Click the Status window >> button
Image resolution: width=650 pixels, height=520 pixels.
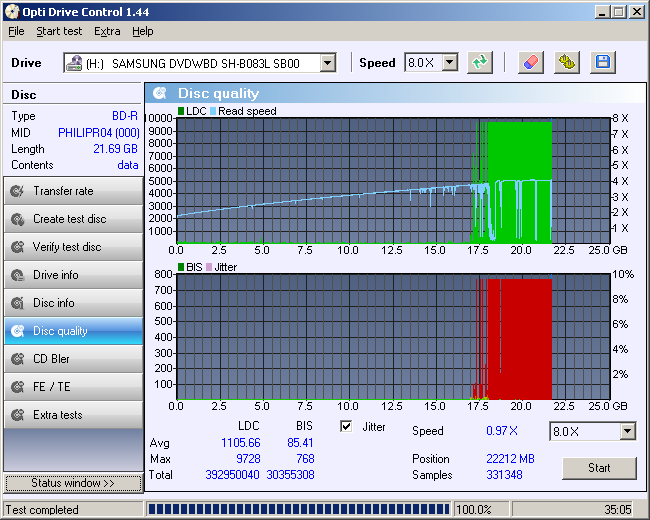point(73,483)
